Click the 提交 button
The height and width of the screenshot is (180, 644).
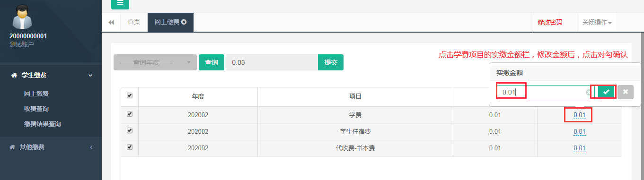pos(331,62)
